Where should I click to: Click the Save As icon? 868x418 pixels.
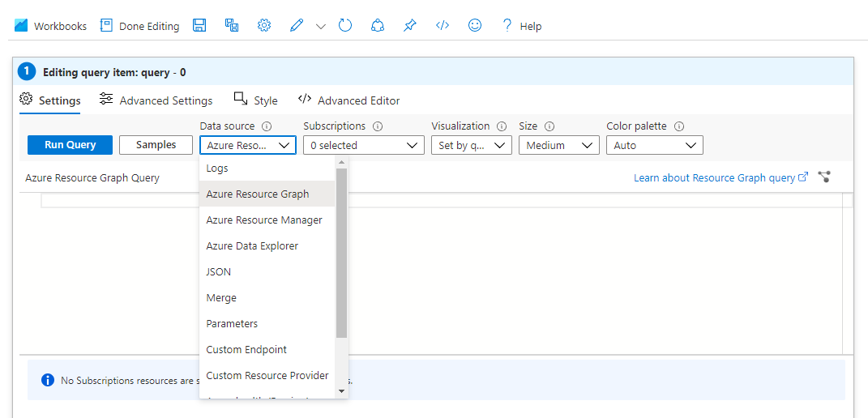click(x=232, y=25)
